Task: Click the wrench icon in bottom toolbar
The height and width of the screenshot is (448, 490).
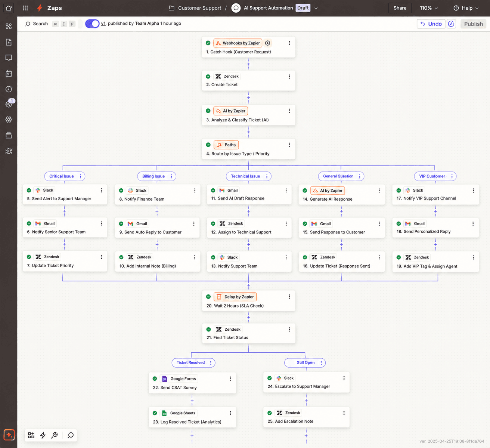Action: tap(55, 435)
